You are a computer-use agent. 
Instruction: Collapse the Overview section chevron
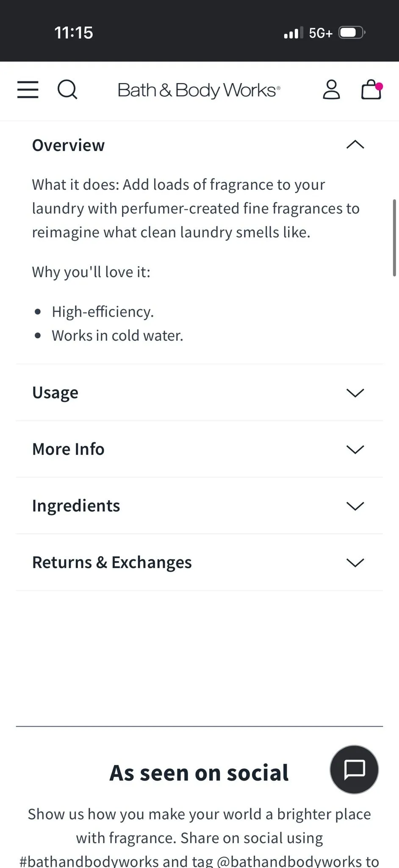[355, 145]
